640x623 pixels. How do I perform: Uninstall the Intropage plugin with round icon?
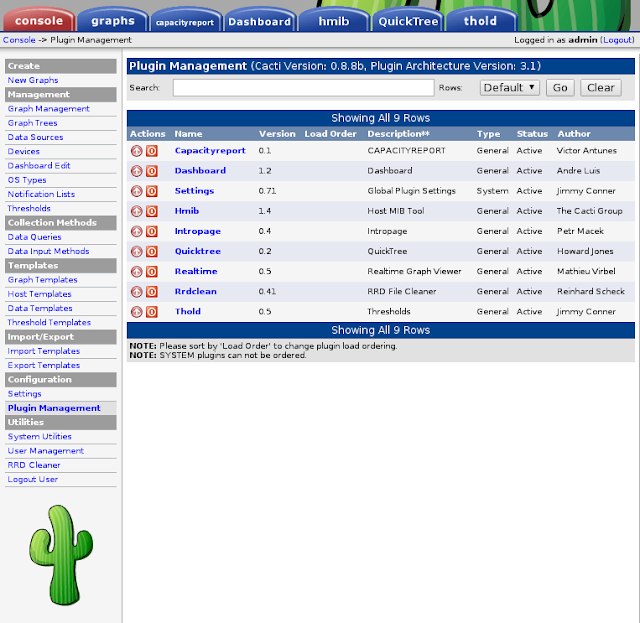point(136,231)
